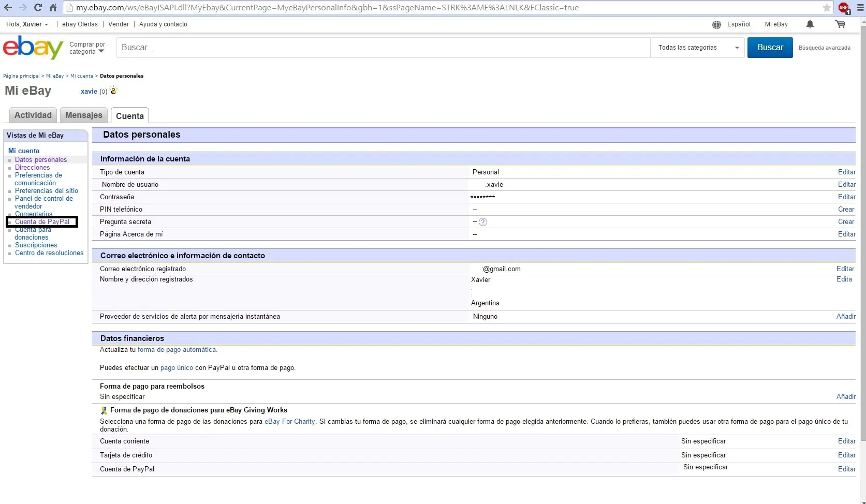Click the new-member icon beside xavie (0)

tap(114, 91)
